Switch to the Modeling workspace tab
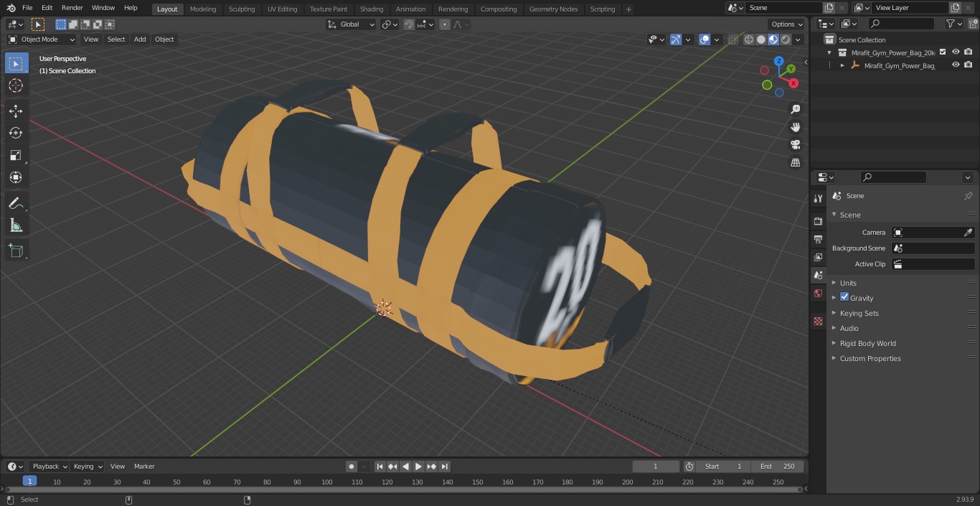 coord(203,9)
